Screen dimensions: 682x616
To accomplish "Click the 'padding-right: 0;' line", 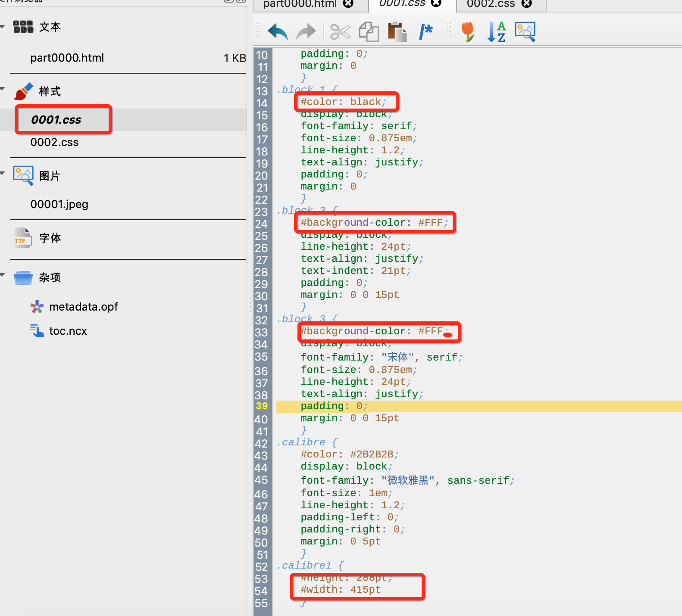I will point(353,529).
